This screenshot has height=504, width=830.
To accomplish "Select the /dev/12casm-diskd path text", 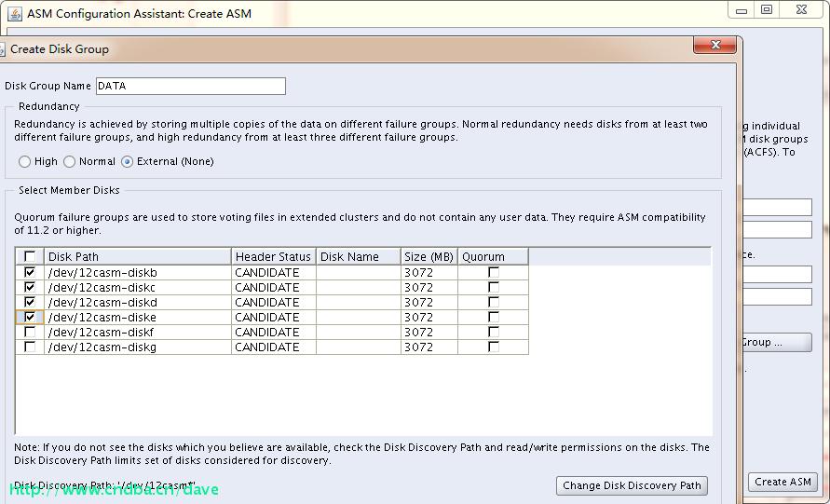I will point(102,302).
